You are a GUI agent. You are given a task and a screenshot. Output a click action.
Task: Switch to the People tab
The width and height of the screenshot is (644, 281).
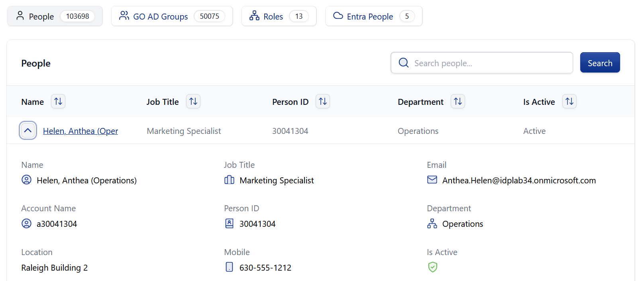click(x=55, y=16)
